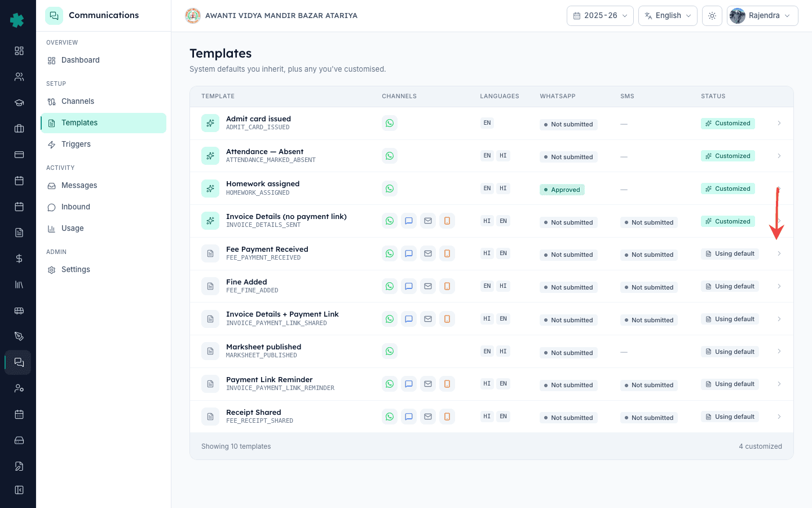Open the Rajendra user profile menu

tap(762, 16)
